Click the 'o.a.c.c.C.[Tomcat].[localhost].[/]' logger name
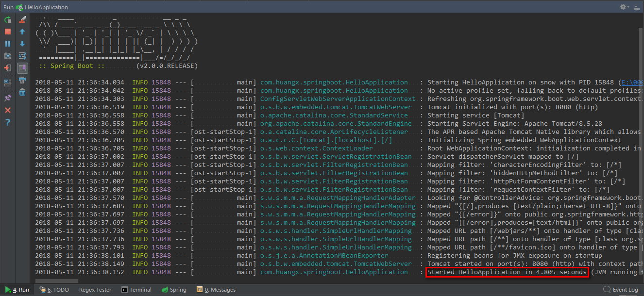This screenshot has width=644, height=296. (326, 140)
